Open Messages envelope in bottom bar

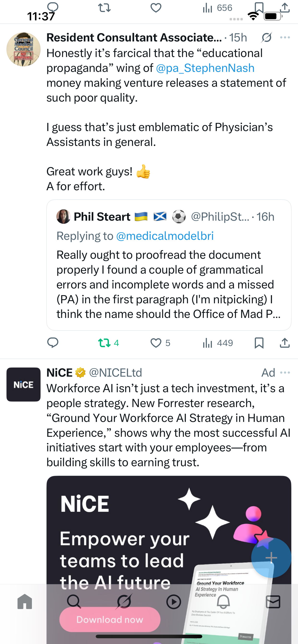click(273, 602)
